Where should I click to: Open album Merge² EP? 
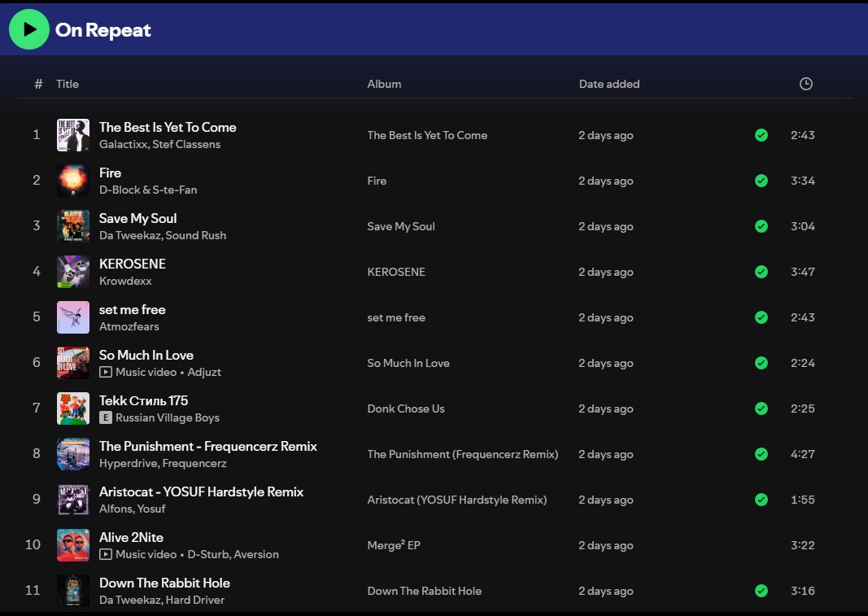(x=394, y=545)
